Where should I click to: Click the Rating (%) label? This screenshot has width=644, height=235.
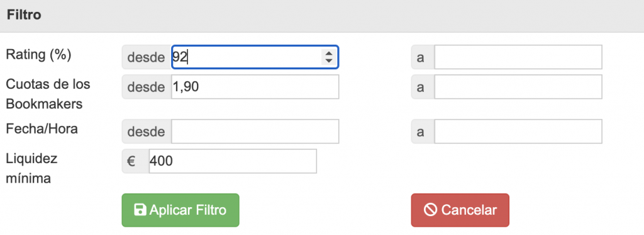tap(38, 55)
